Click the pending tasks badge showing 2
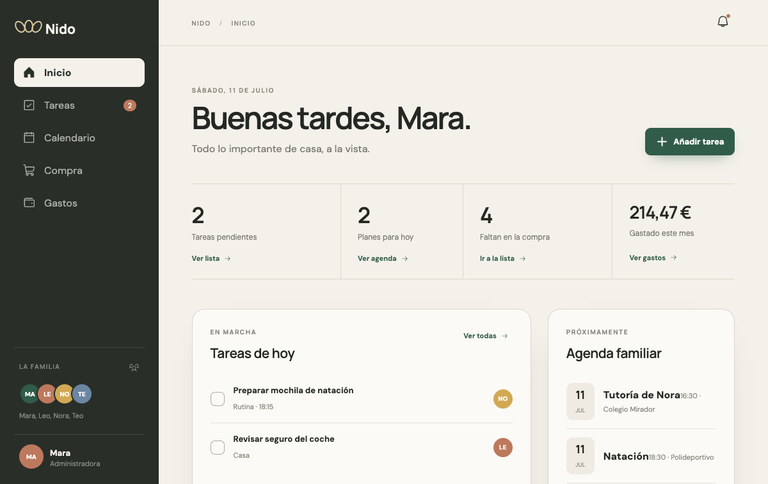Screen dimensions: 768x484 (x=130, y=105)
